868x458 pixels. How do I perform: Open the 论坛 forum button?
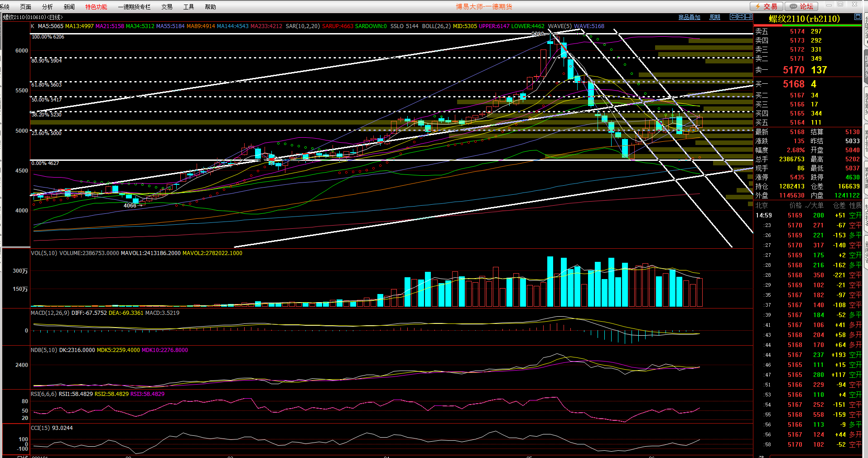801,6
